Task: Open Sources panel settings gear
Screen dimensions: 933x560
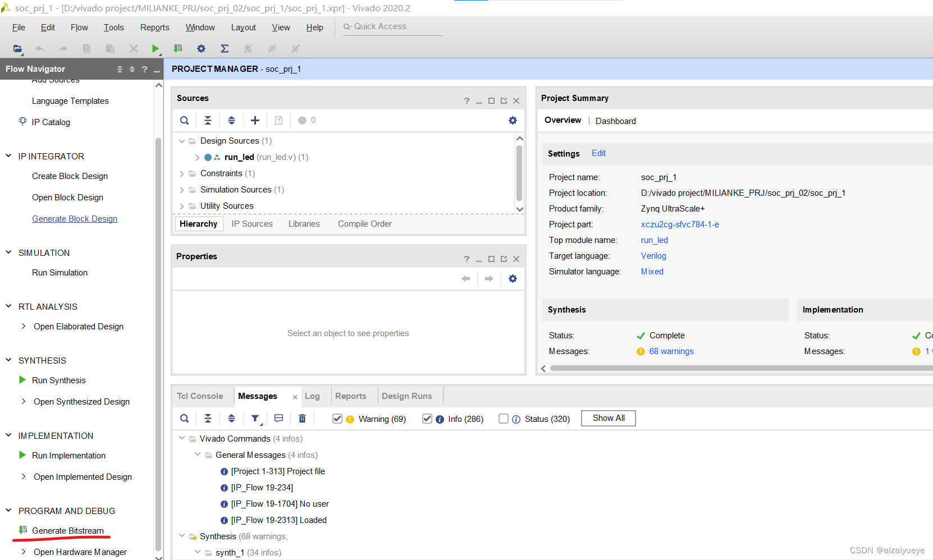Action: click(x=513, y=120)
